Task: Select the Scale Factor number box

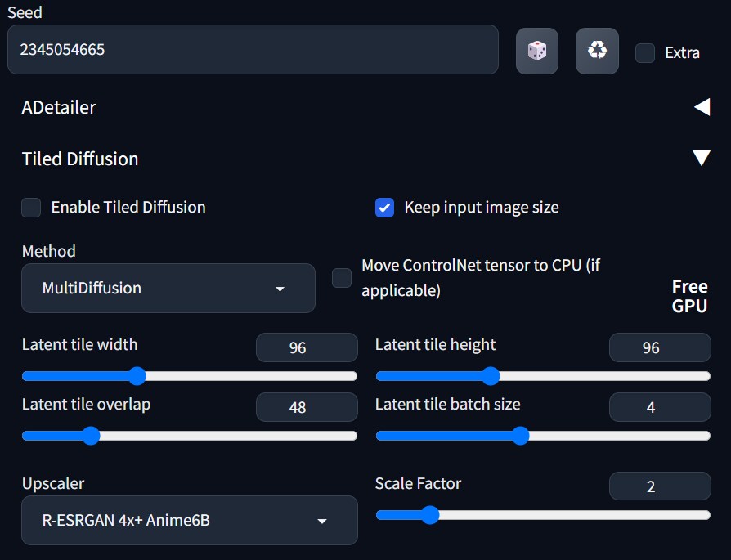Action: click(x=659, y=486)
